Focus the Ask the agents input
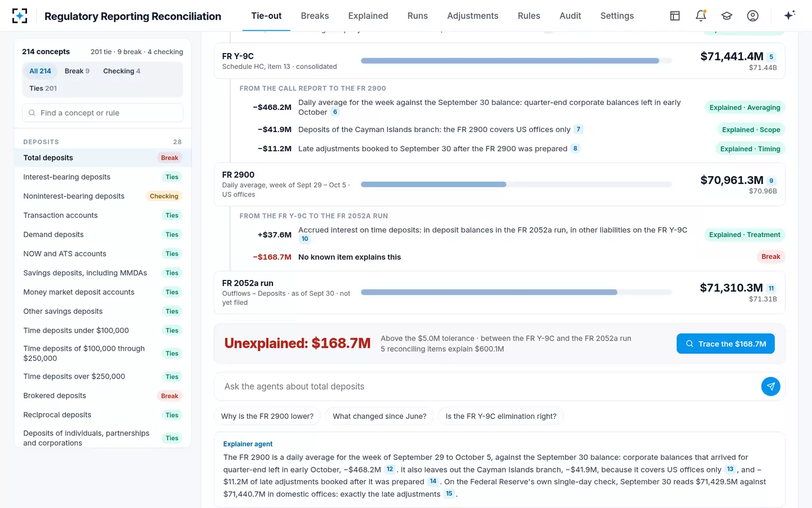The width and height of the screenshot is (812, 508). point(488,387)
